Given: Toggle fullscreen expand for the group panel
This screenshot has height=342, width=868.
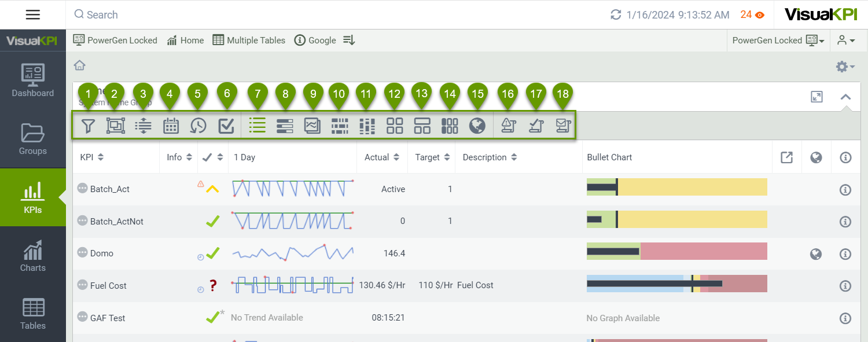Looking at the screenshot, I should (816, 97).
